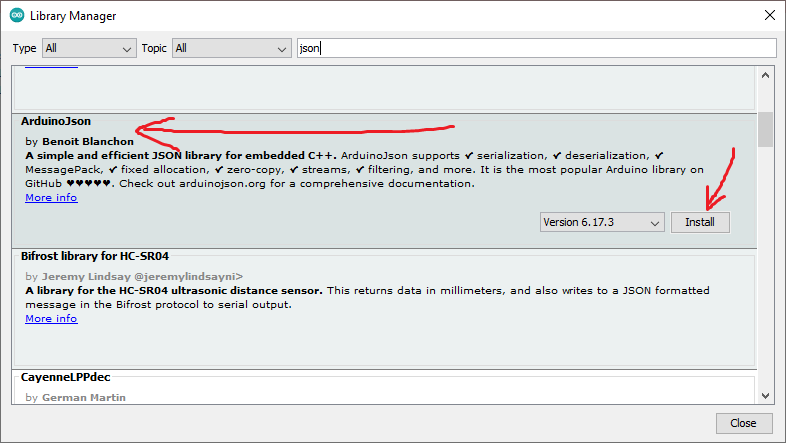Image resolution: width=786 pixels, height=443 pixels.
Task: Open the Type filter dropdown
Action: [x=89, y=49]
